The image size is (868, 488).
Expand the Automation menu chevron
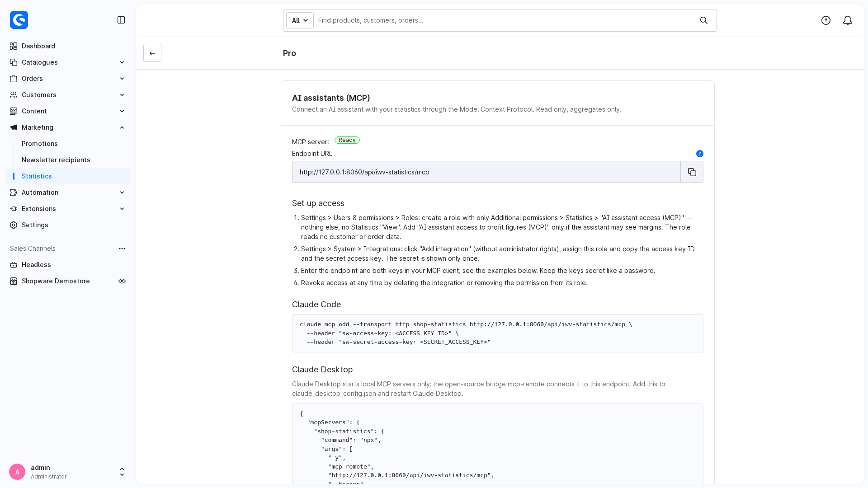click(x=122, y=192)
